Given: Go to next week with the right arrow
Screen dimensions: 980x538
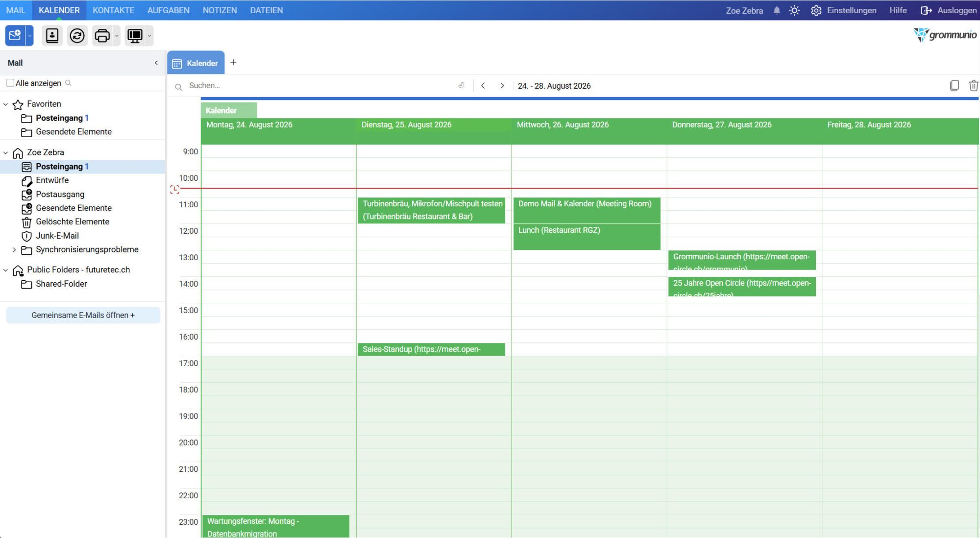Looking at the screenshot, I should pyautogui.click(x=502, y=85).
